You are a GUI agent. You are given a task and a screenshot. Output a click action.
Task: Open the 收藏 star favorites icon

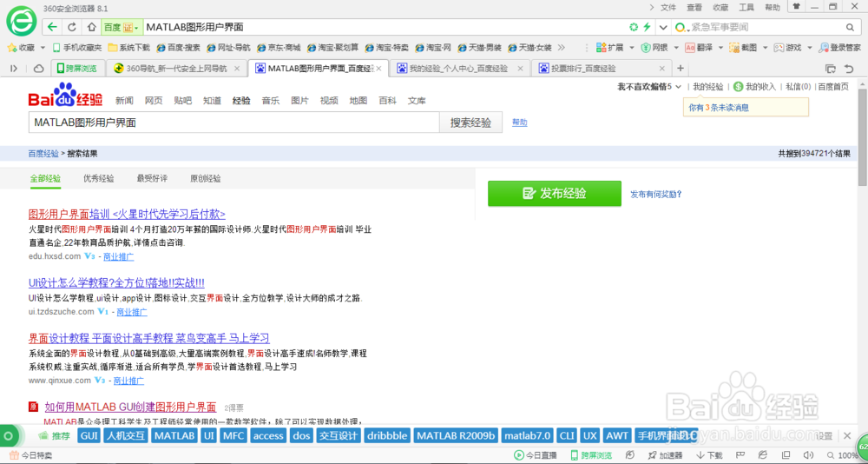13,48
